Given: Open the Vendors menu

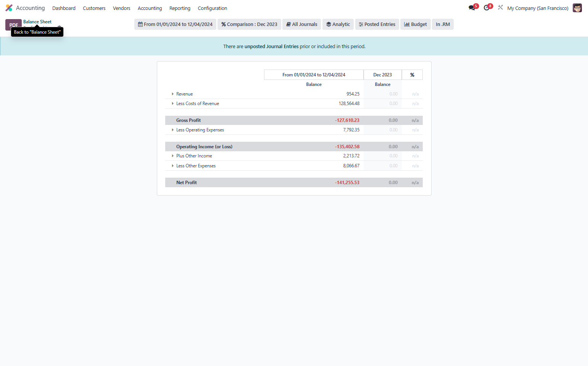Looking at the screenshot, I should (121, 8).
